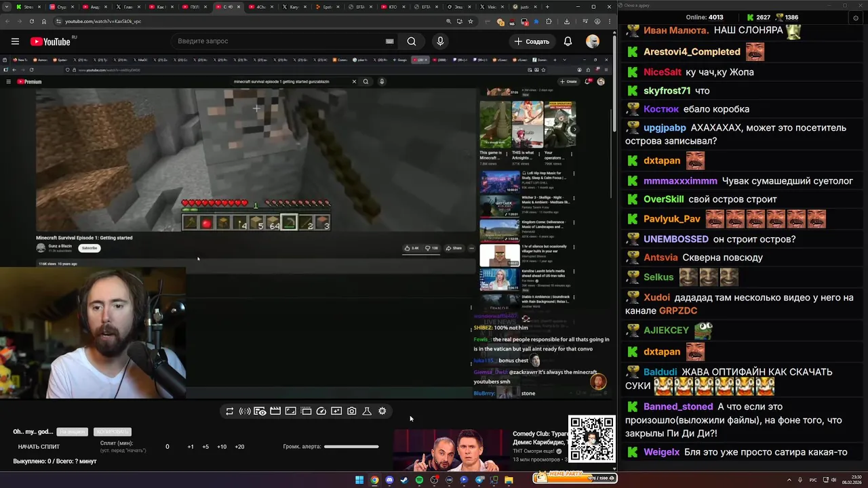
Task: Click the Chrome address bar URL
Action: 103,22
